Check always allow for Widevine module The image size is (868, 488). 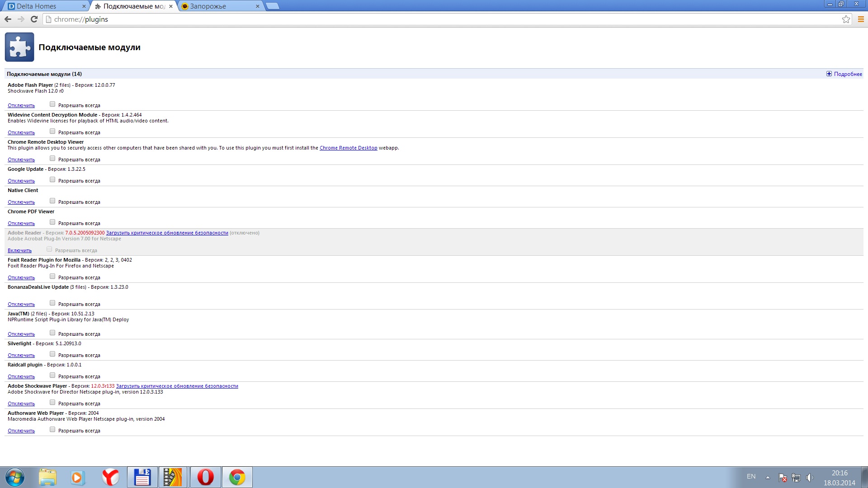click(52, 131)
